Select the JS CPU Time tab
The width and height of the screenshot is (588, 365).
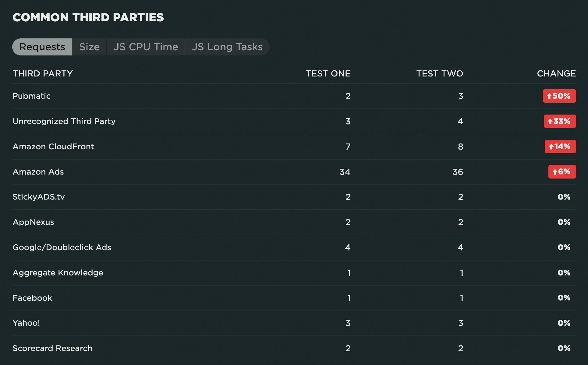tap(146, 47)
